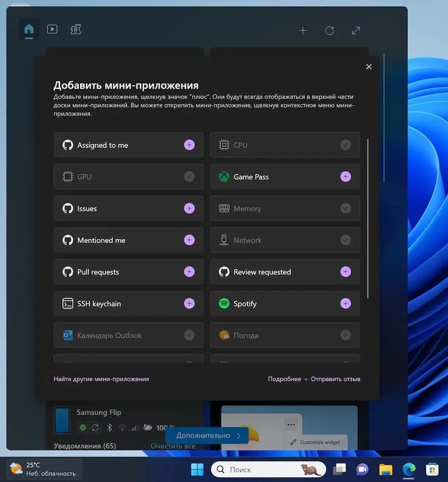Screen dimensions: 448x482
Task: Add the SSH keychain widget
Action: (189, 304)
